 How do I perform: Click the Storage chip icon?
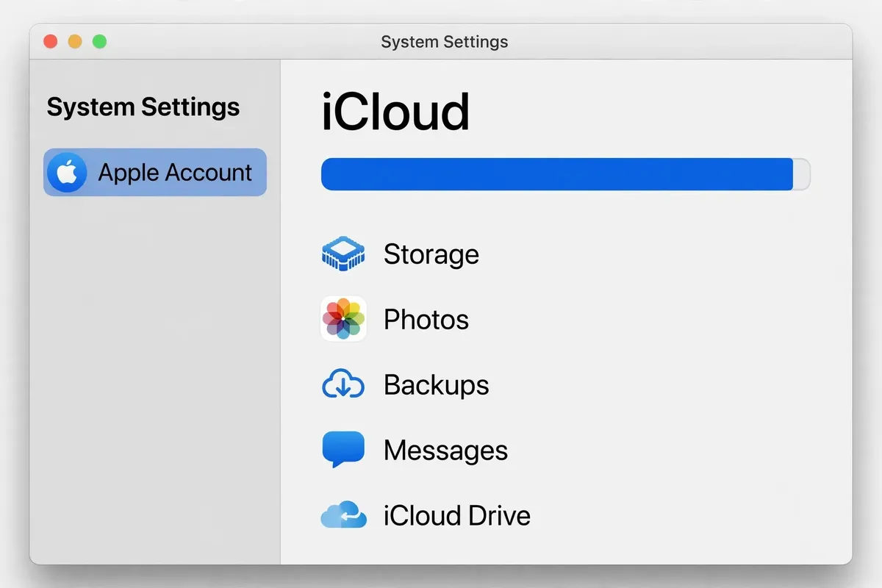(x=343, y=254)
